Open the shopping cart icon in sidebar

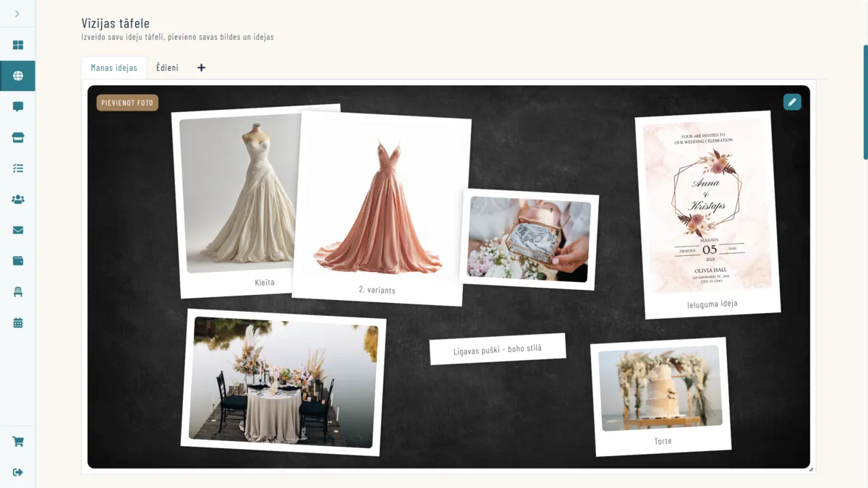(17, 442)
